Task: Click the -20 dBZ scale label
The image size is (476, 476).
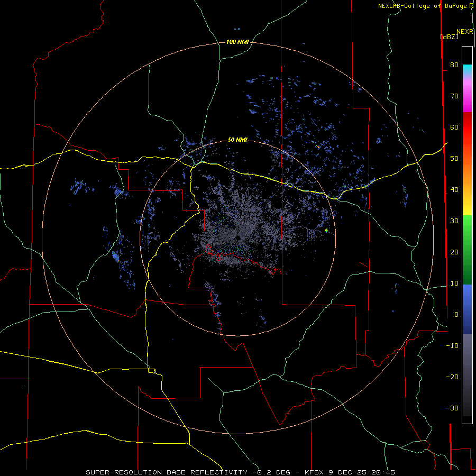Action: pyautogui.click(x=452, y=377)
